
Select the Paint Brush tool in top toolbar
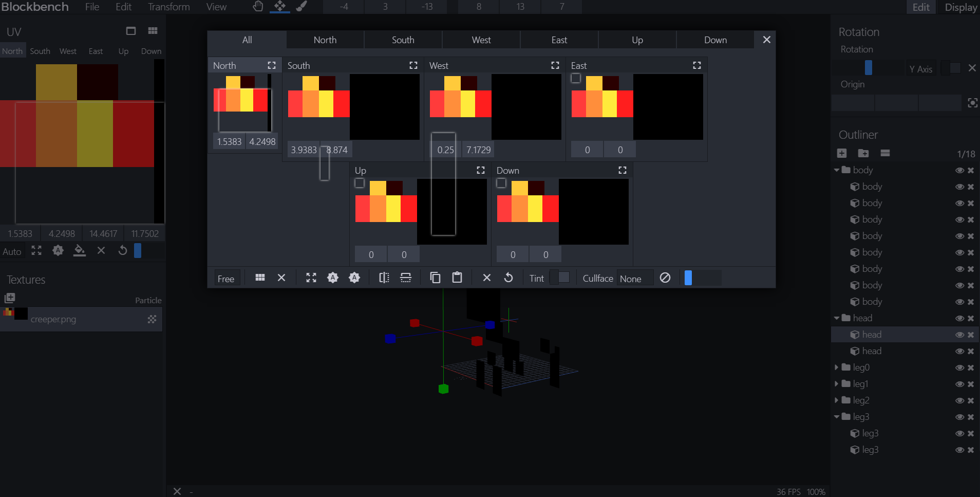pos(301,6)
